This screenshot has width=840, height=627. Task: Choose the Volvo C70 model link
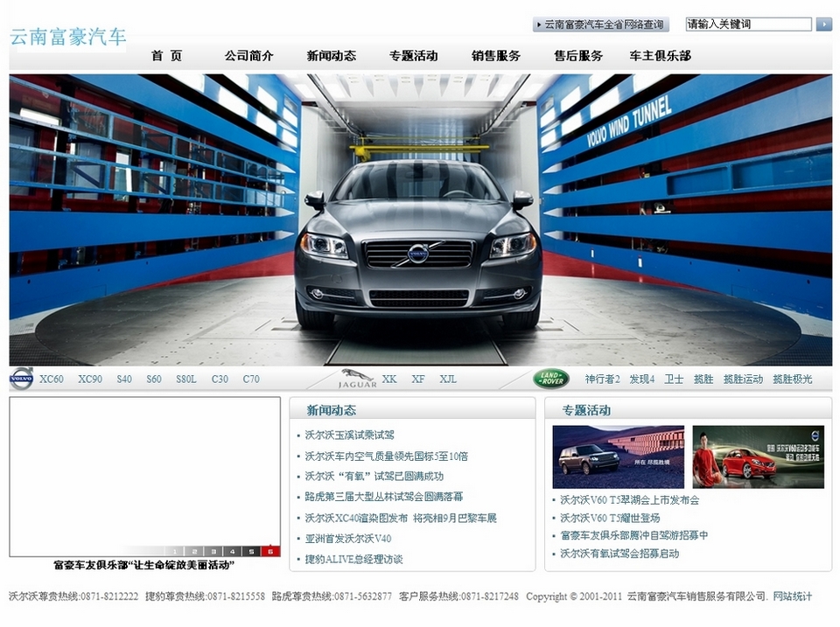(x=251, y=380)
